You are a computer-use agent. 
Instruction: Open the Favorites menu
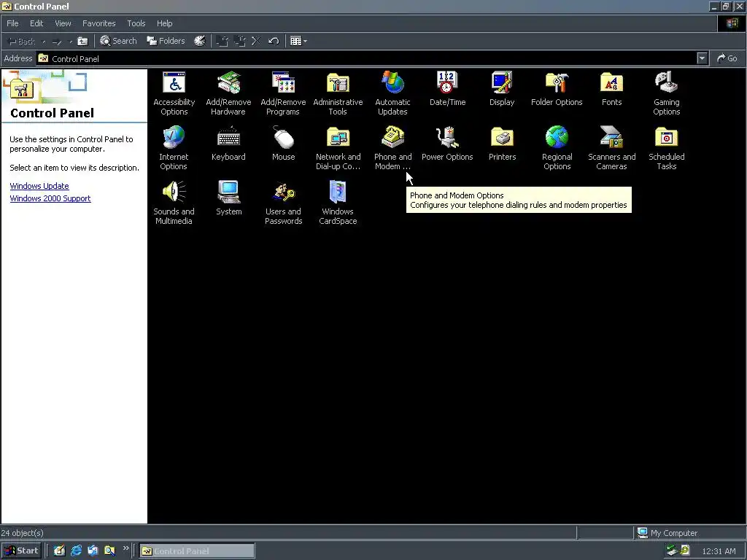coord(98,23)
